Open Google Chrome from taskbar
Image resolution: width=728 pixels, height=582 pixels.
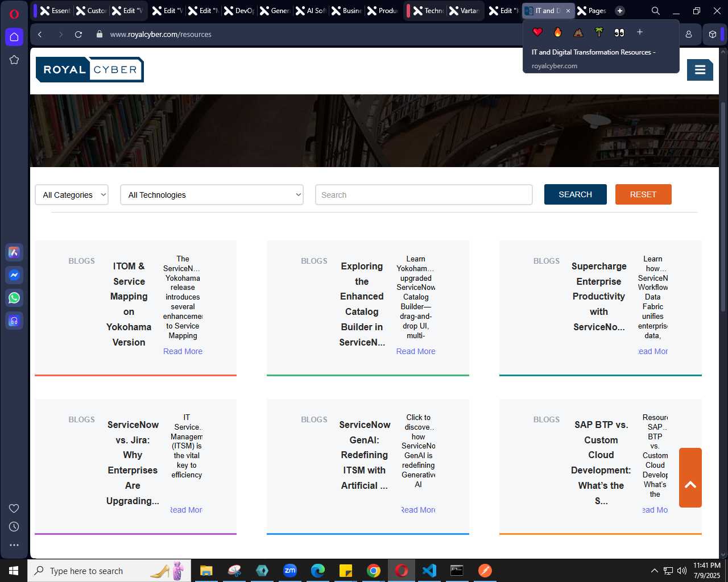pos(374,571)
